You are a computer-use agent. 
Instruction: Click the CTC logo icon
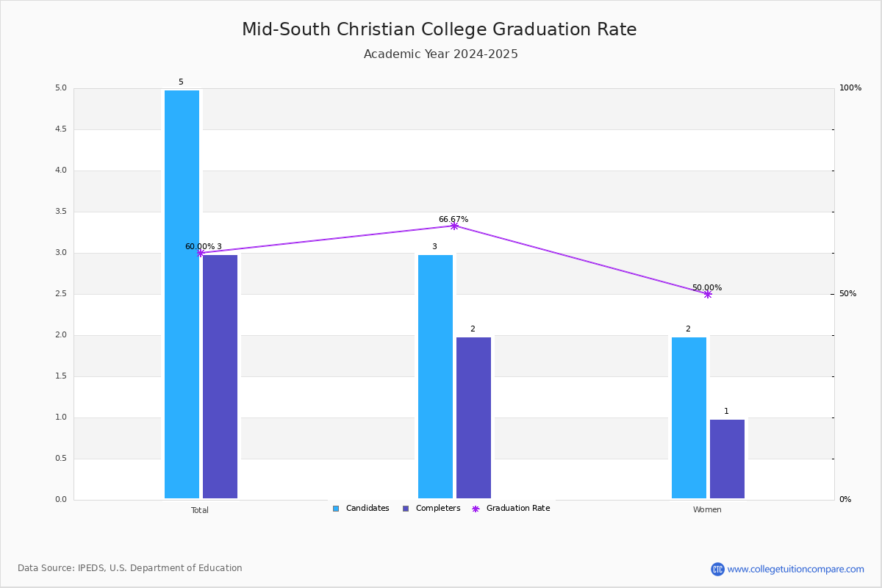(717, 569)
